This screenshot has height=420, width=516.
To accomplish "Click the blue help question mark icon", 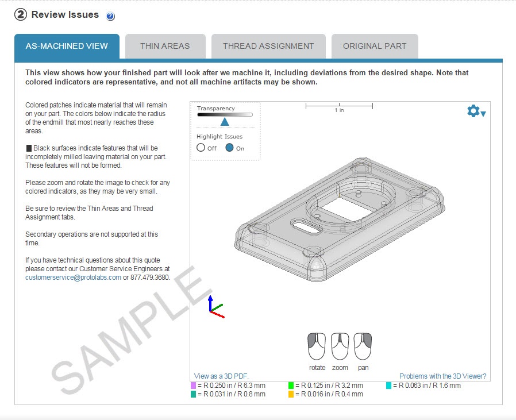I will pyautogui.click(x=110, y=16).
